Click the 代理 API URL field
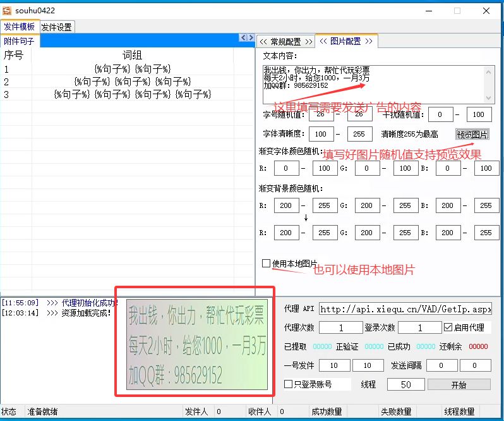Image resolution: width=504 pixels, height=421 pixels. pos(405,309)
